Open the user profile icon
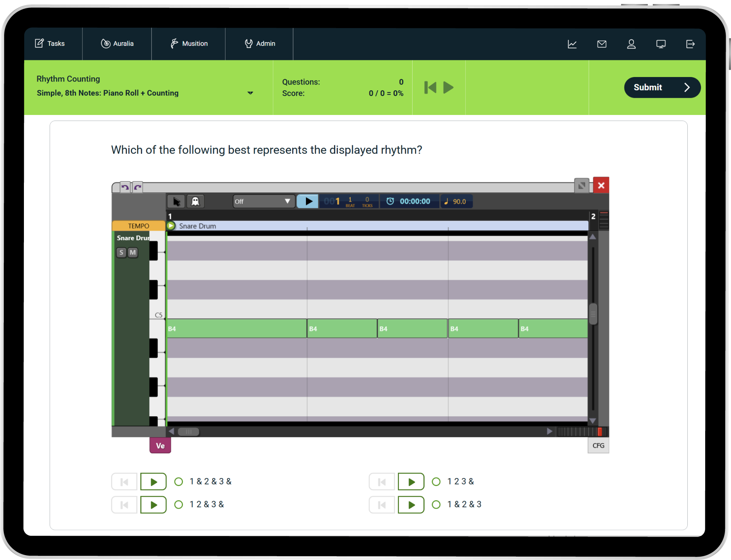Screen dimensions: 731x560 click(631, 44)
